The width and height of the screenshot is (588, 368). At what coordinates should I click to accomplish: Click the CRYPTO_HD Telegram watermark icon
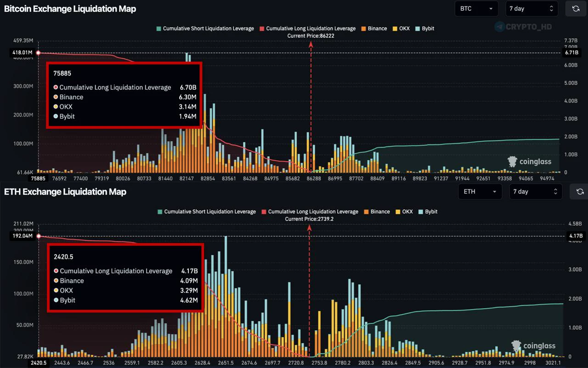[499, 27]
